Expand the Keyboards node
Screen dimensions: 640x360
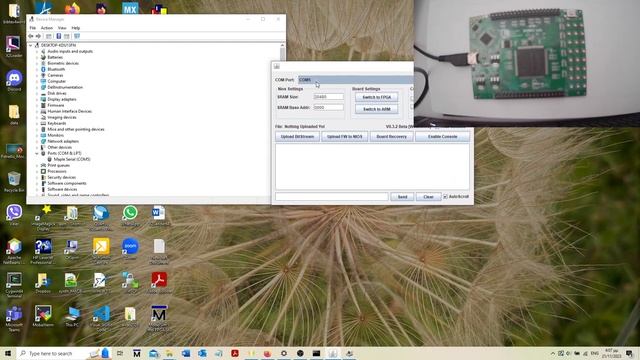(37, 123)
